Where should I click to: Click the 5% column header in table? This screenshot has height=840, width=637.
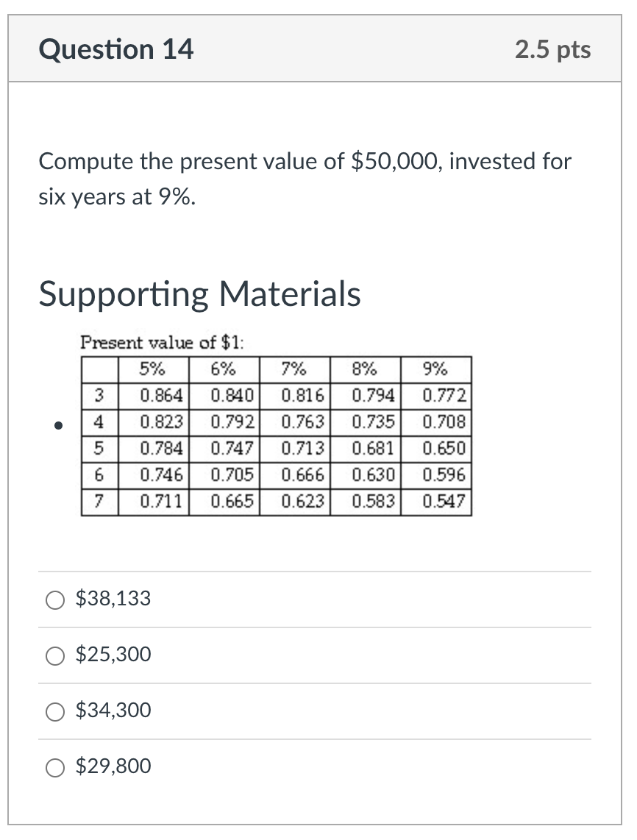point(153,369)
